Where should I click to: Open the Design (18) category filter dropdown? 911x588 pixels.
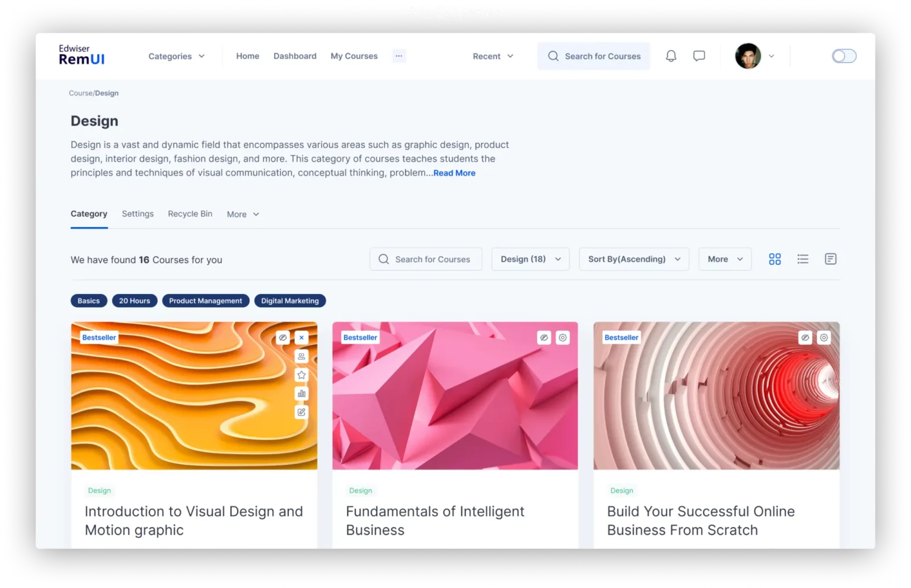point(530,259)
